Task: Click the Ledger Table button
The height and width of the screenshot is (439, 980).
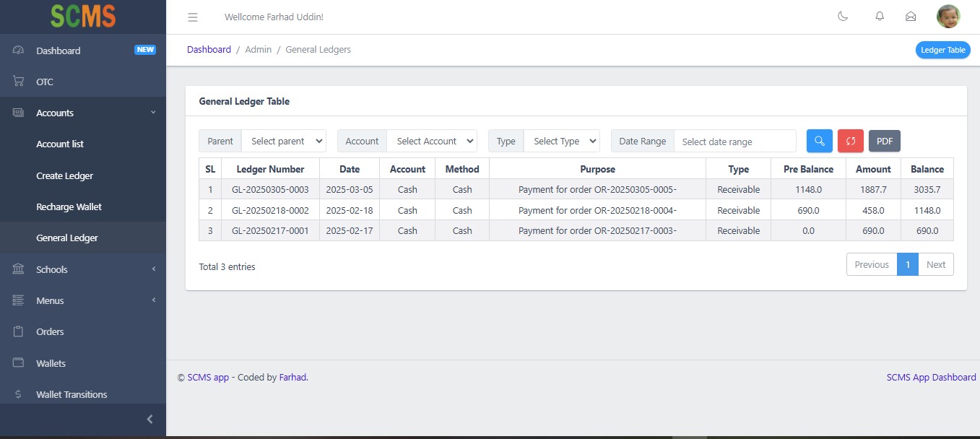Action: pos(942,50)
